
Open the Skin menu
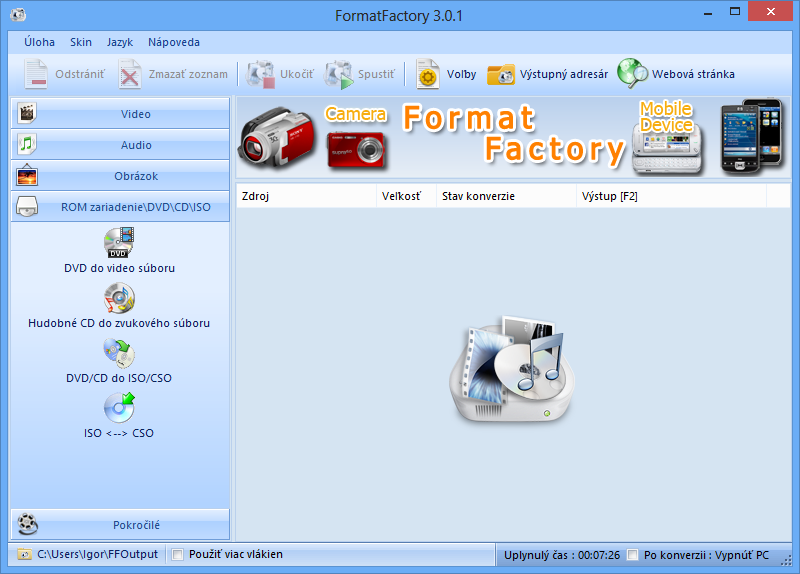click(81, 42)
